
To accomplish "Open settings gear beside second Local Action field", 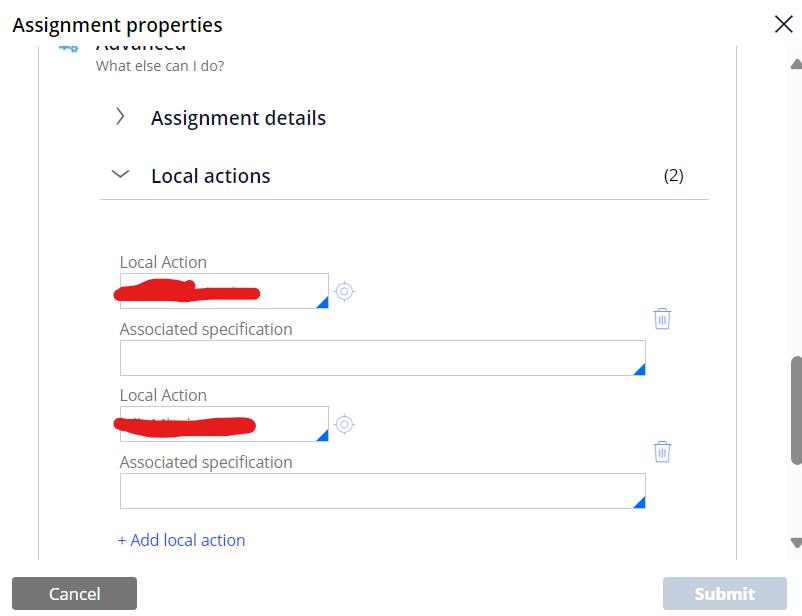I will (344, 424).
